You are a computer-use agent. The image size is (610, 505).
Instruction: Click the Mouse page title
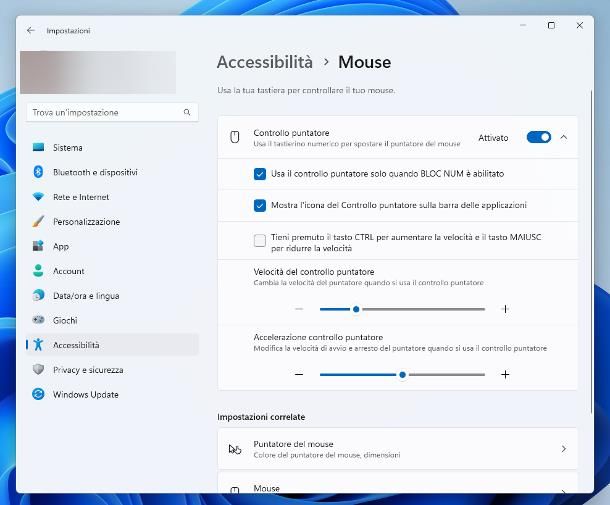pos(365,62)
